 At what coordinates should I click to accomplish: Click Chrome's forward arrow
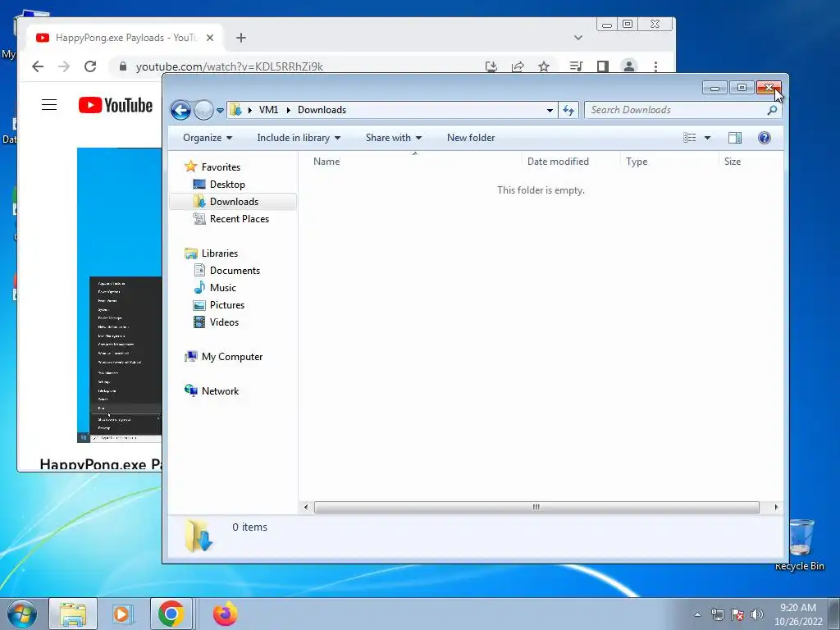point(64,66)
